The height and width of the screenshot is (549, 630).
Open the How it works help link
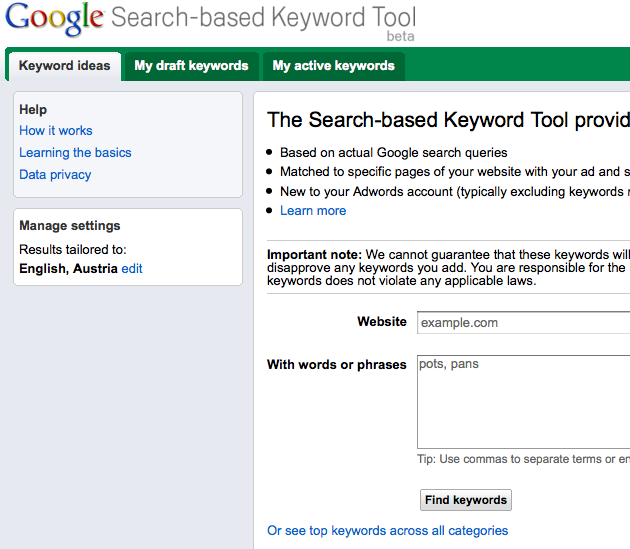pyautogui.click(x=56, y=131)
